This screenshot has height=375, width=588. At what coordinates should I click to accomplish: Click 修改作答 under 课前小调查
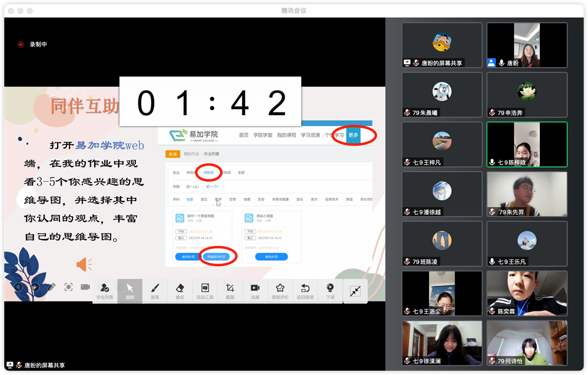[x=271, y=257]
